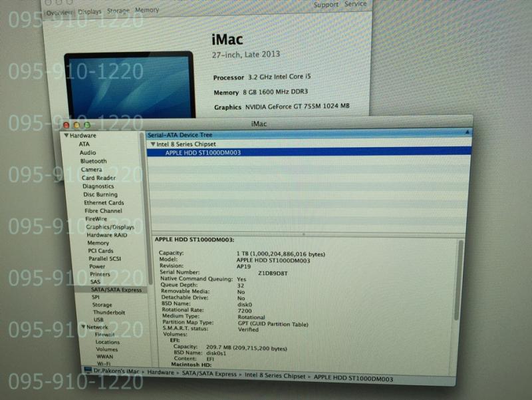Select Ethernet Cards in the sidebar

pos(104,203)
